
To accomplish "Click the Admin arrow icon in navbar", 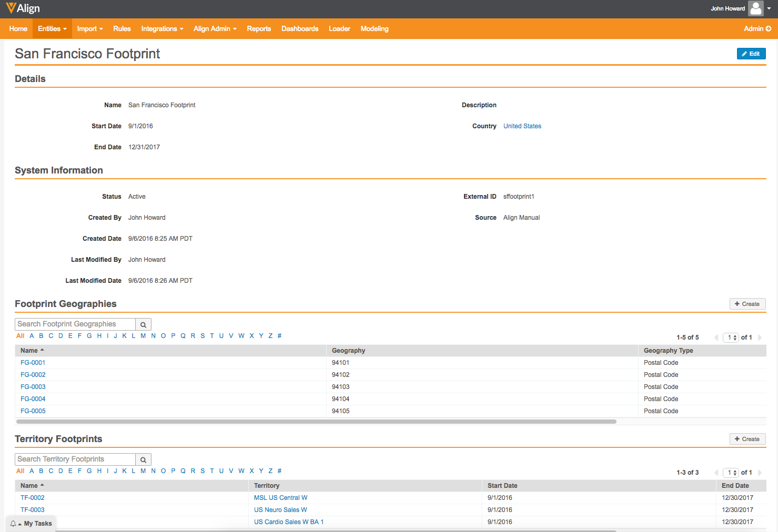I will tap(769, 29).
